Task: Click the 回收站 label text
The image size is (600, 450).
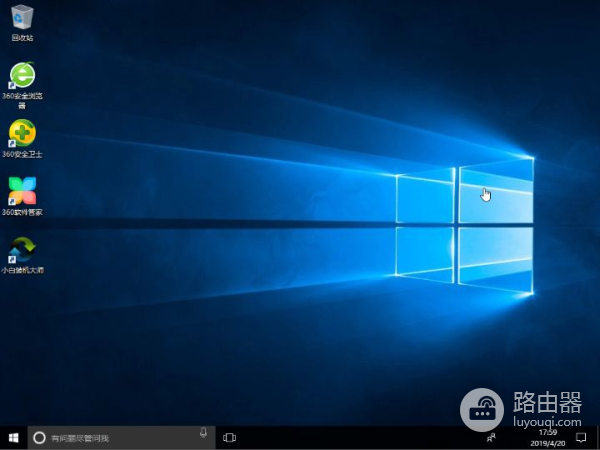Action: 22,38
